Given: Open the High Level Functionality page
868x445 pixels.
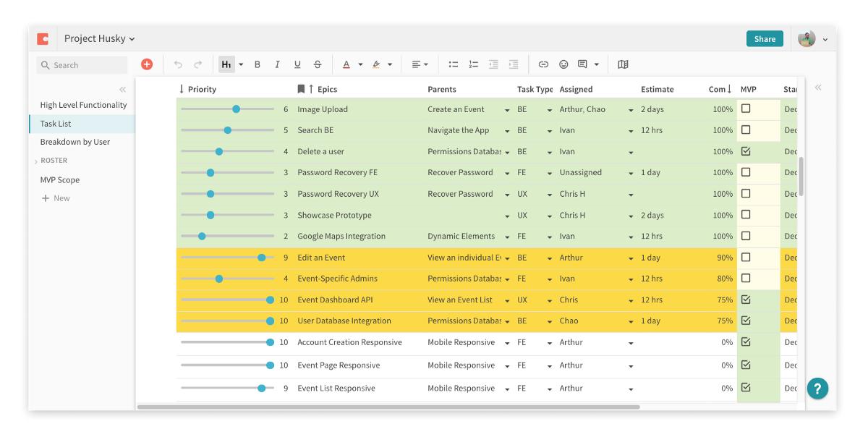Looking at the screenshot, I should point(83,105).
